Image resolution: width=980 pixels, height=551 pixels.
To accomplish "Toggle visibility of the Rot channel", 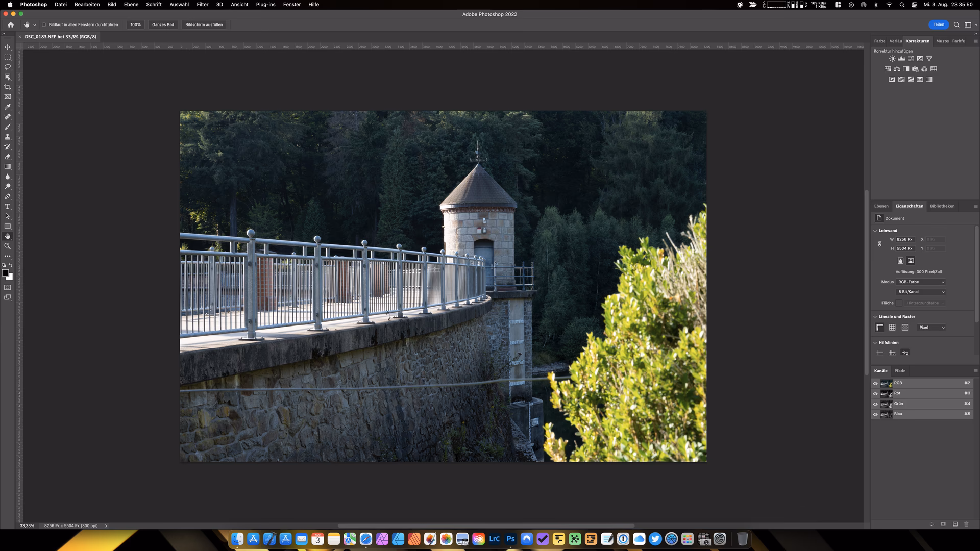I will tap(876, 393).
